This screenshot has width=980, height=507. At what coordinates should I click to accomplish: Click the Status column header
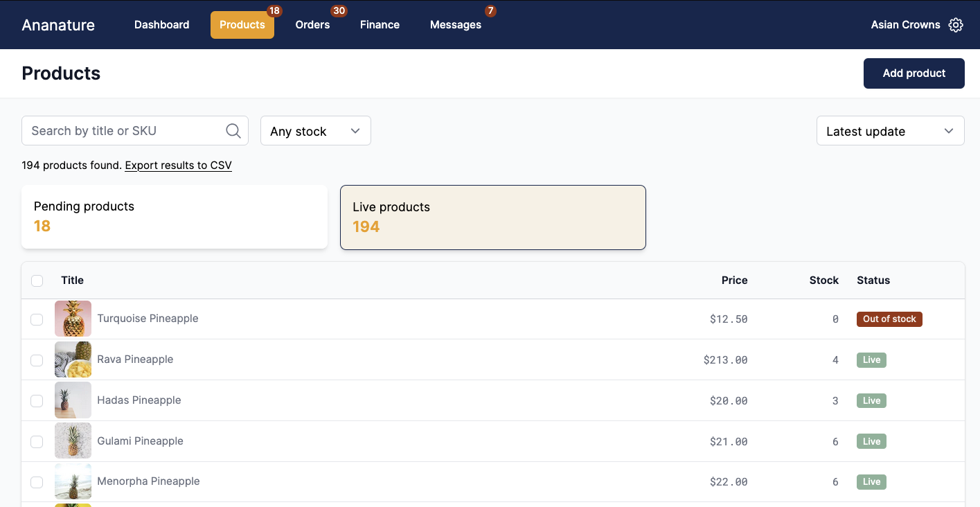tap(873, 281)
